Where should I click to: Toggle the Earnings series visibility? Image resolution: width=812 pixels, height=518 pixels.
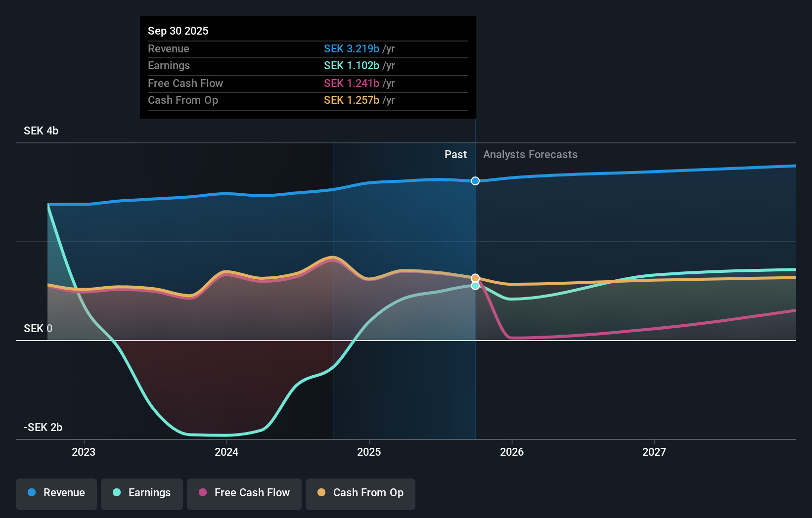(x=141, y=493)
